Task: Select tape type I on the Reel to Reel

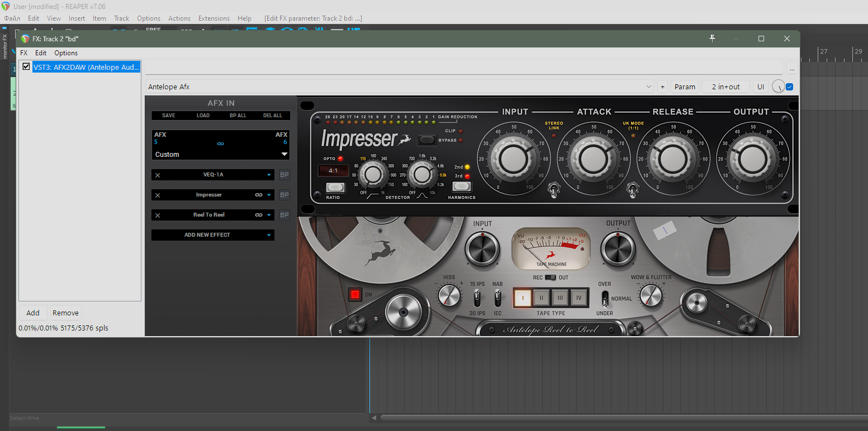Action: point(523,298)
